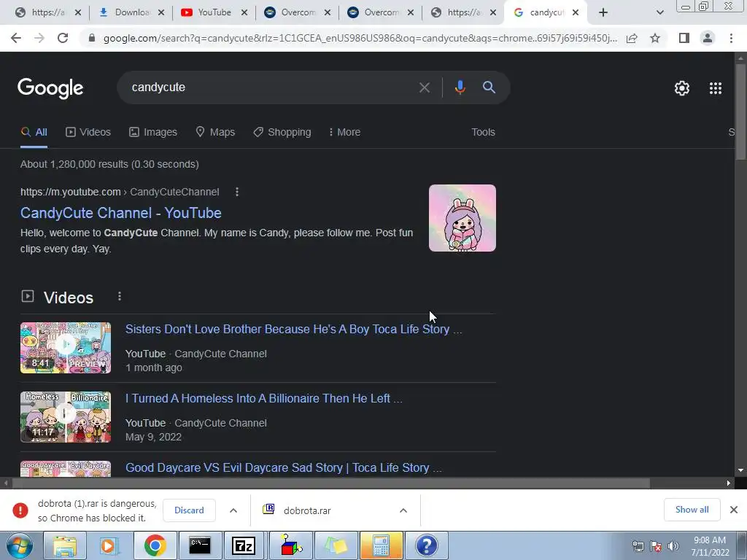Open command prompt from taskbar
The width and height of the screenshot is (747, 560).
click(200, 545)
